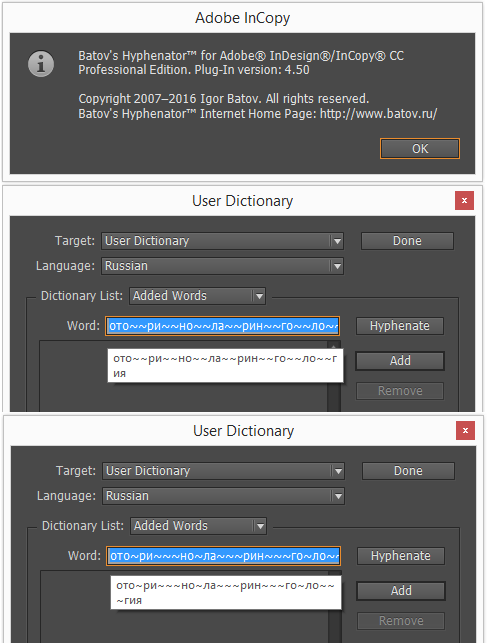Click Hyphenate in lower User Dictionary dialog

pos(401,556)
